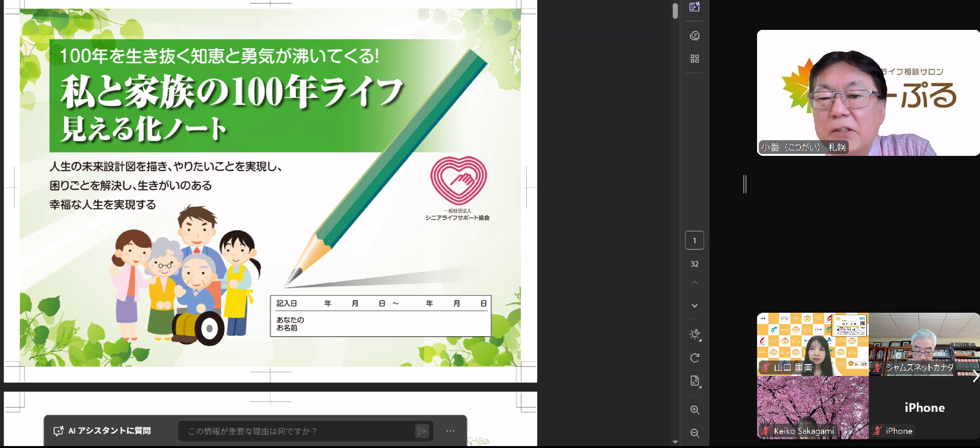The height and width of the screenshot is (448, 980).
Task: Go to the next page with down chevron
Action: pyautogui.click(x=694, y=306)
